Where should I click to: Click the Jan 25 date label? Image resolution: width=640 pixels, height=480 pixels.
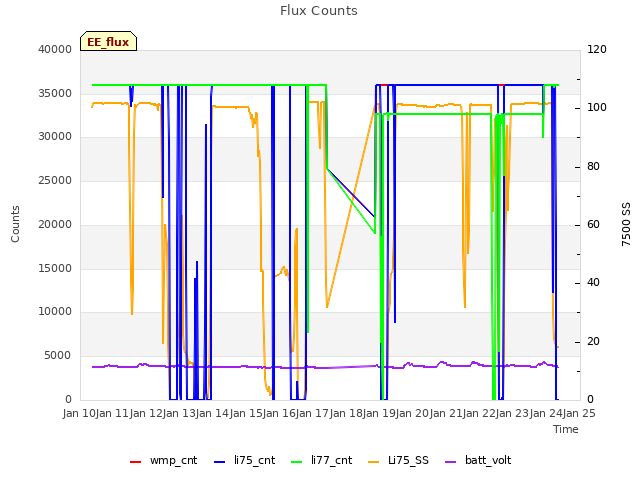(579, 413)
